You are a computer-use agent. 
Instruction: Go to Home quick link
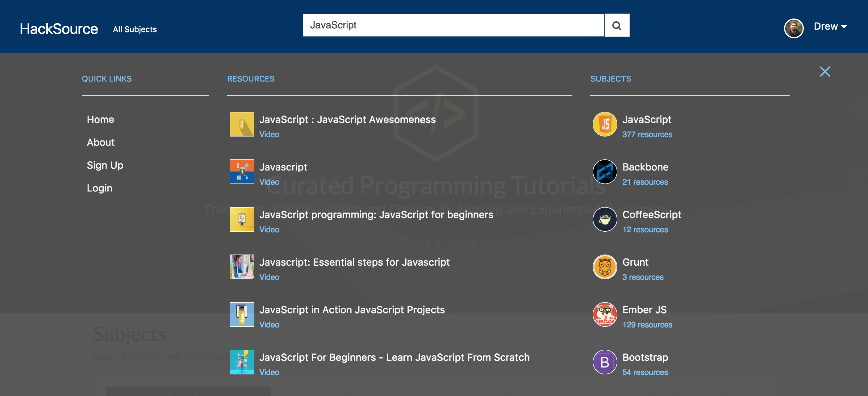point(100,120)
